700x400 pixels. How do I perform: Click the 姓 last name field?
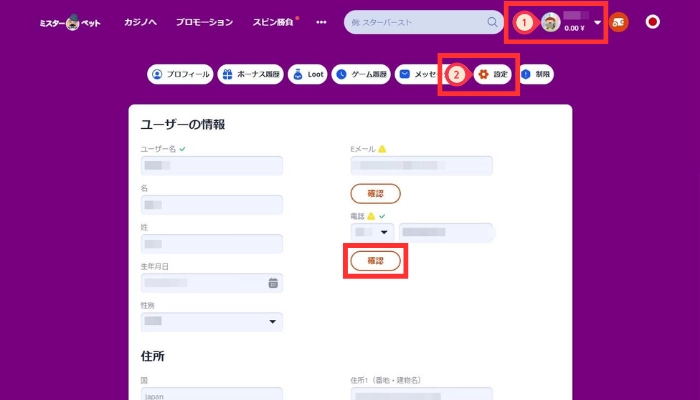point(212,244)
